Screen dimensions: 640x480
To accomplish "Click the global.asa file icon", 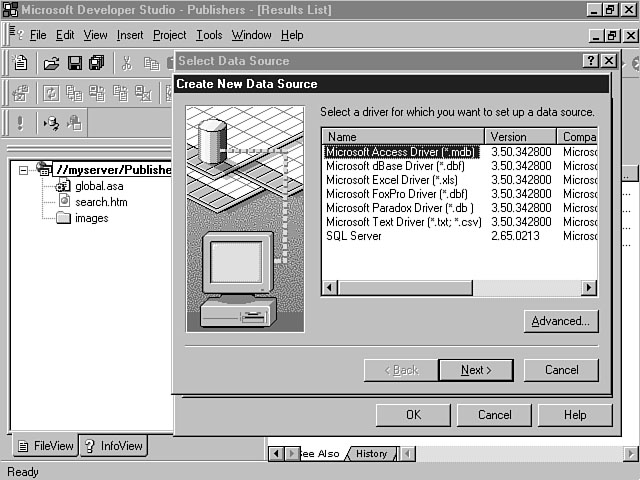I will [x=63, y=186].
